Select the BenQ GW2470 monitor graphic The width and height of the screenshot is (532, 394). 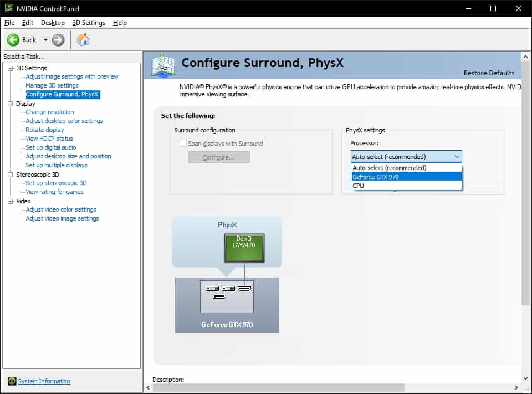tap(244, 248)
